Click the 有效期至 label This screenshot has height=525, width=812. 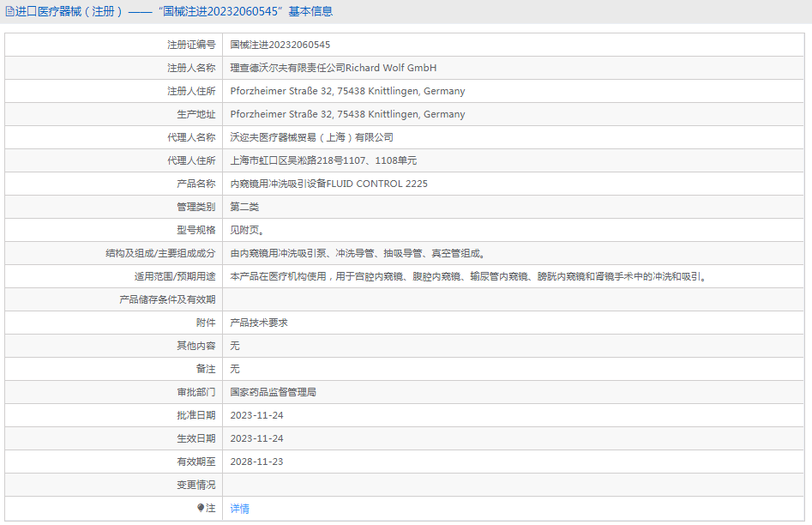(x=195, y=462)
